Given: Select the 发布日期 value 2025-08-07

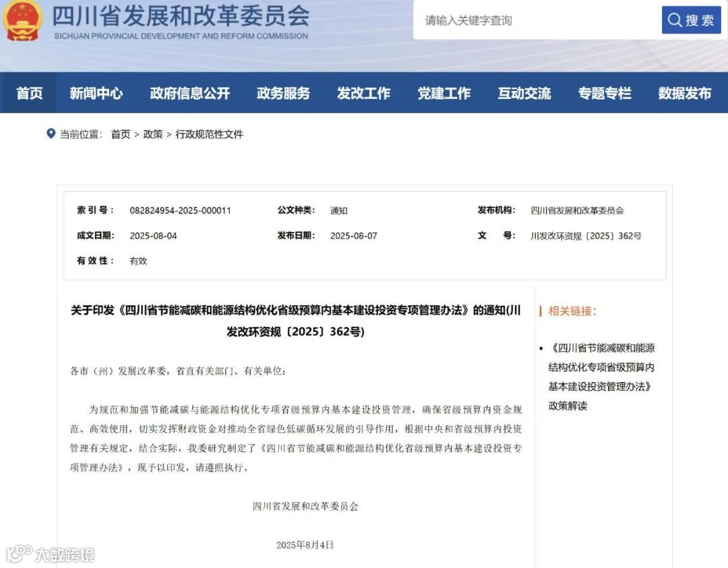Looking at the screenshot, I should pyautogui.click(x=354, y=236).
